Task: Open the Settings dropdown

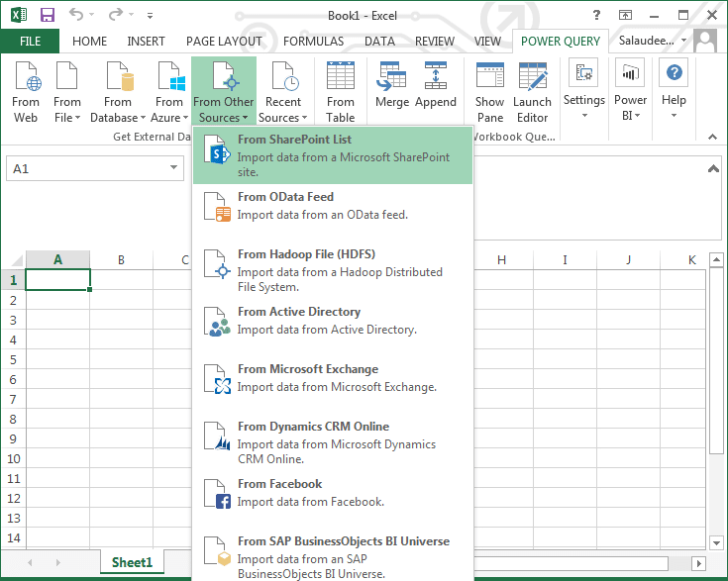Action: tap(584, 88)
